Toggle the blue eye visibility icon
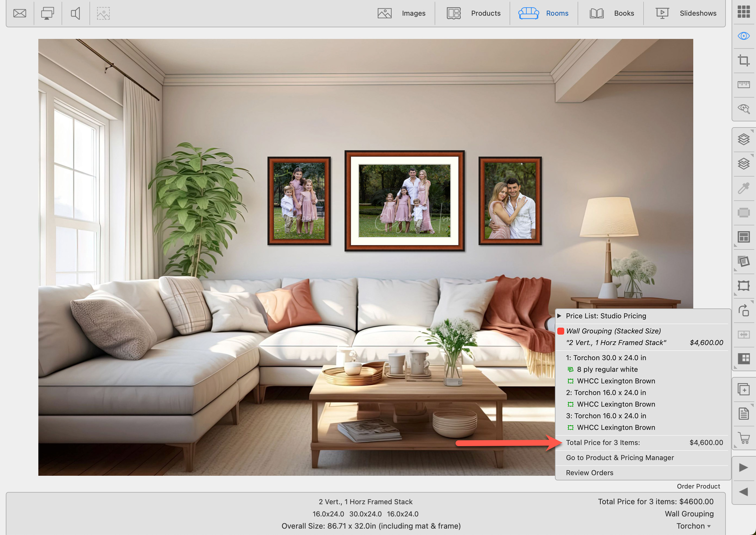The image size is (756, 535). [x=743, y=36]
